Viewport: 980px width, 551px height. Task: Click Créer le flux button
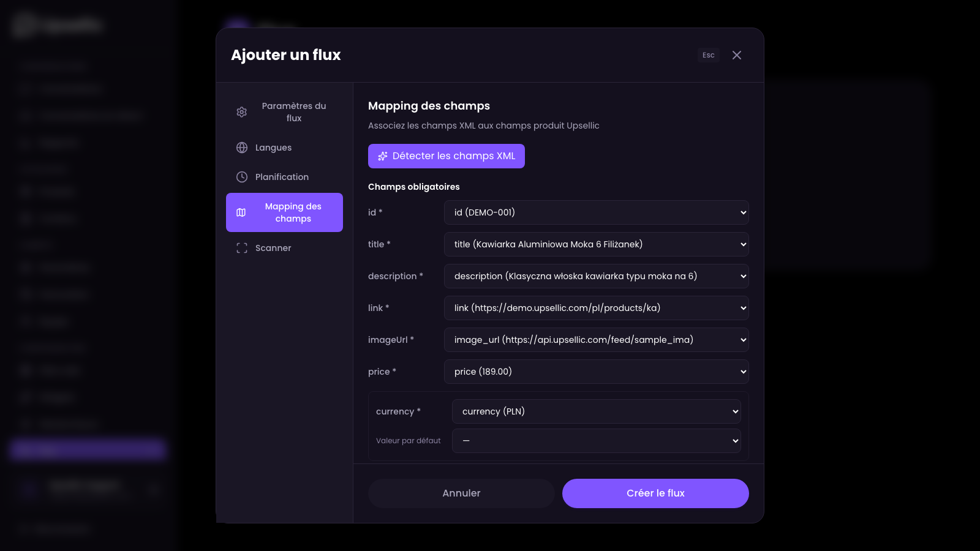point(655,493)
